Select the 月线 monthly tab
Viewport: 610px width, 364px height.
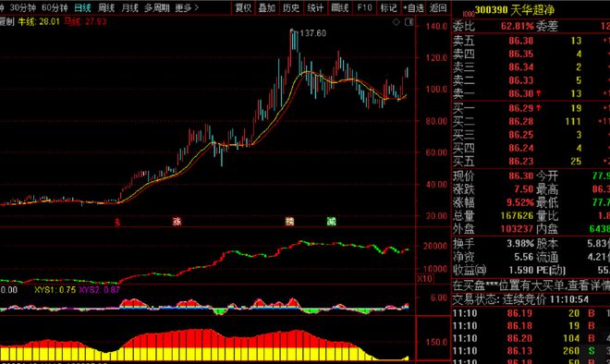pyautogui.click(x=129, y=7)
